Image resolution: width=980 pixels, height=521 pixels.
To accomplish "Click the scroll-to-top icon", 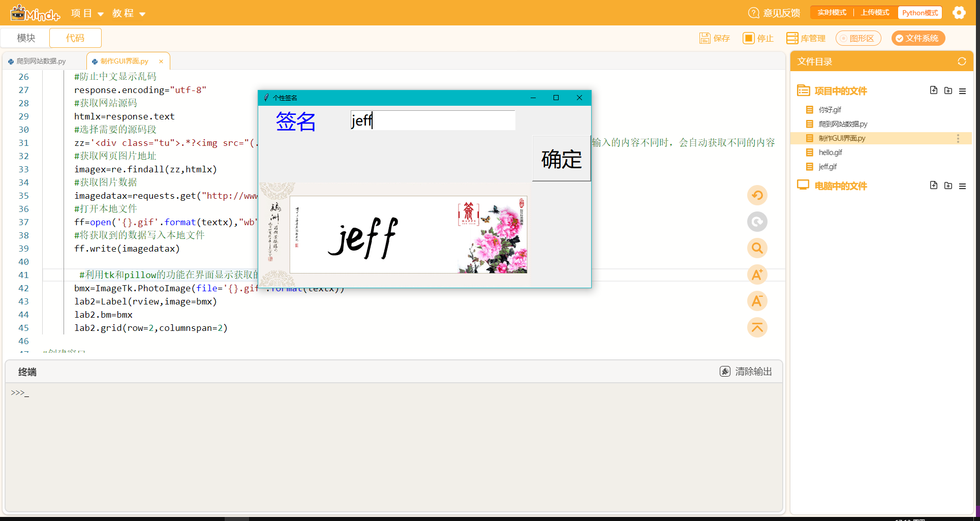I will [757, 327].
